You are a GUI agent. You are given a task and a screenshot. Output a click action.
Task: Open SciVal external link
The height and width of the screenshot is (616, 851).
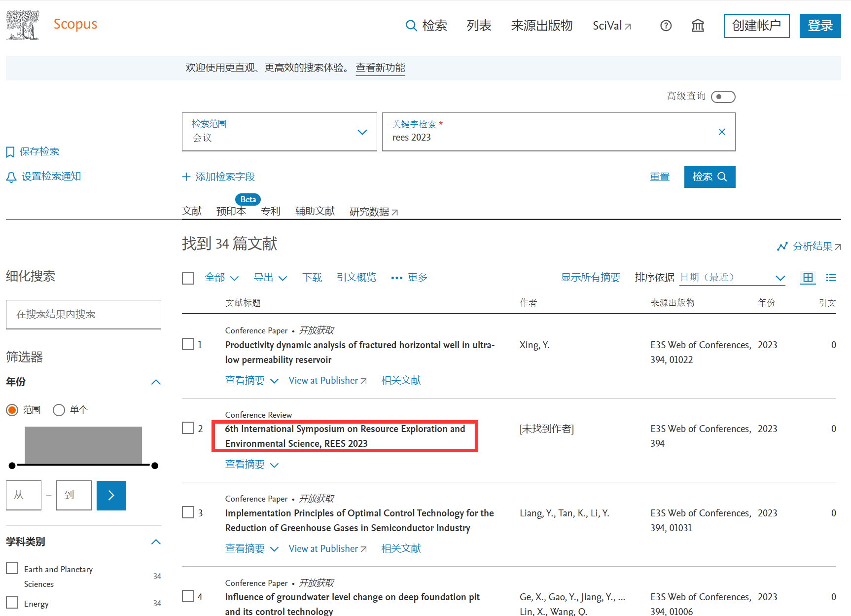click(612, 26)
